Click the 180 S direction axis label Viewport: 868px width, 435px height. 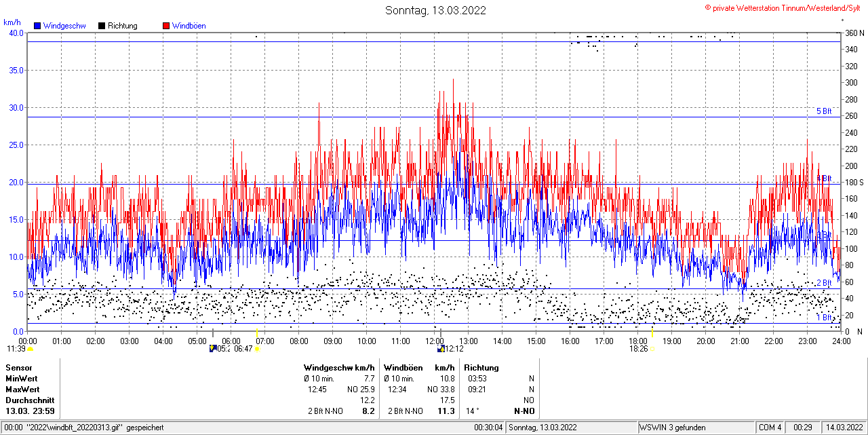tap(854, 183)
